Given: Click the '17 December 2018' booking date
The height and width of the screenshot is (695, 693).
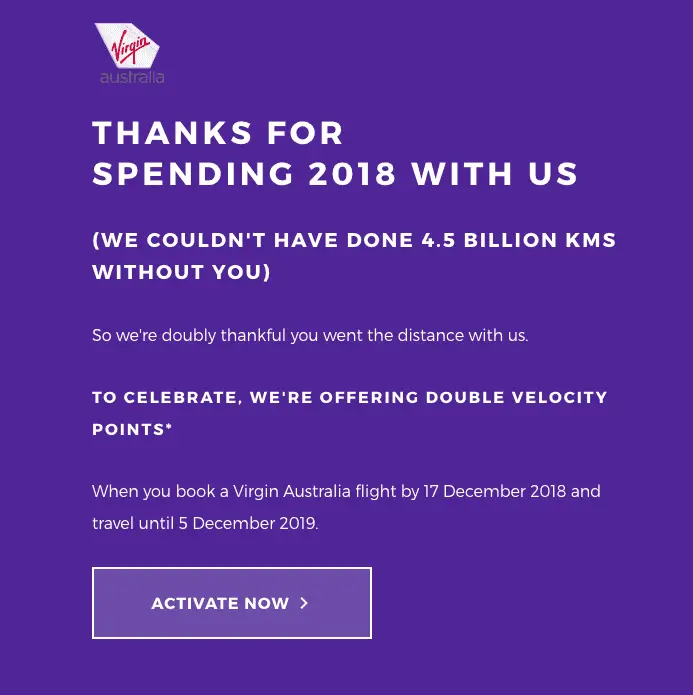Looking at the screenshot, I should 495,491.
